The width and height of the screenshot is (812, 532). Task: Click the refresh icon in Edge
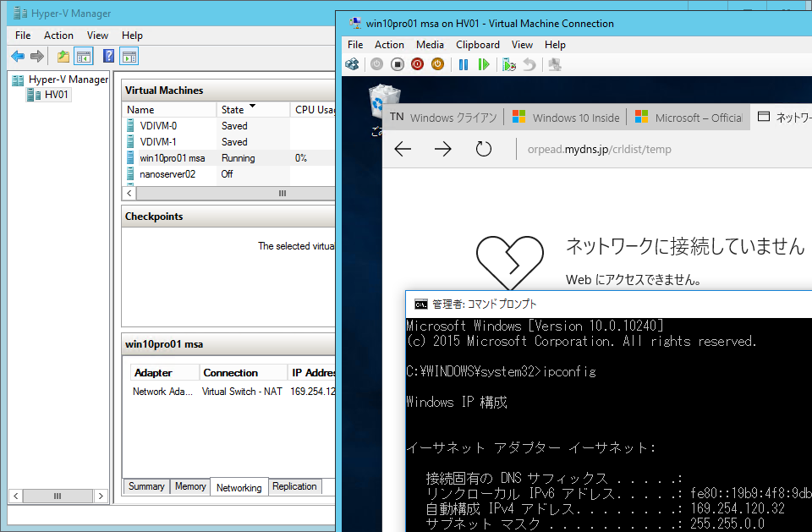coord(483,149)
